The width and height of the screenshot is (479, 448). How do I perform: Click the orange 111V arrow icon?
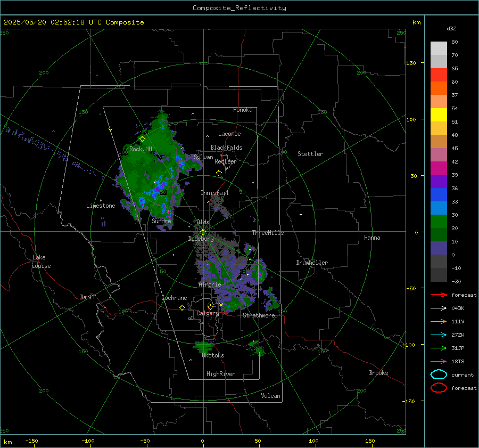click(439, 321)
